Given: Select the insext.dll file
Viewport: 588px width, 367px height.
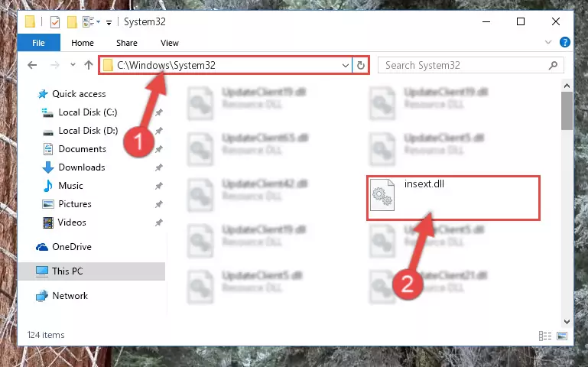Looking at the screenshot, I should [x=453, y=197].
